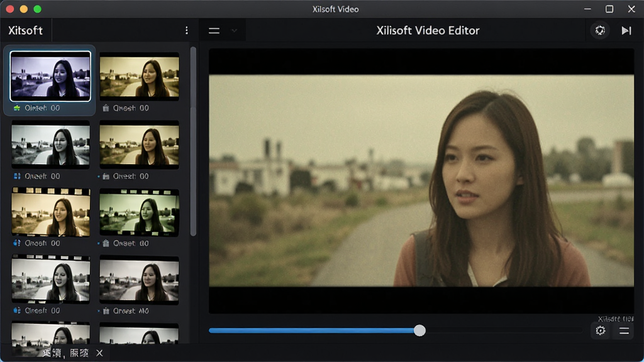Open settings gear in top right header
Image resolution: width=644 pixels, height=362 pixels.
coord(600,30)
